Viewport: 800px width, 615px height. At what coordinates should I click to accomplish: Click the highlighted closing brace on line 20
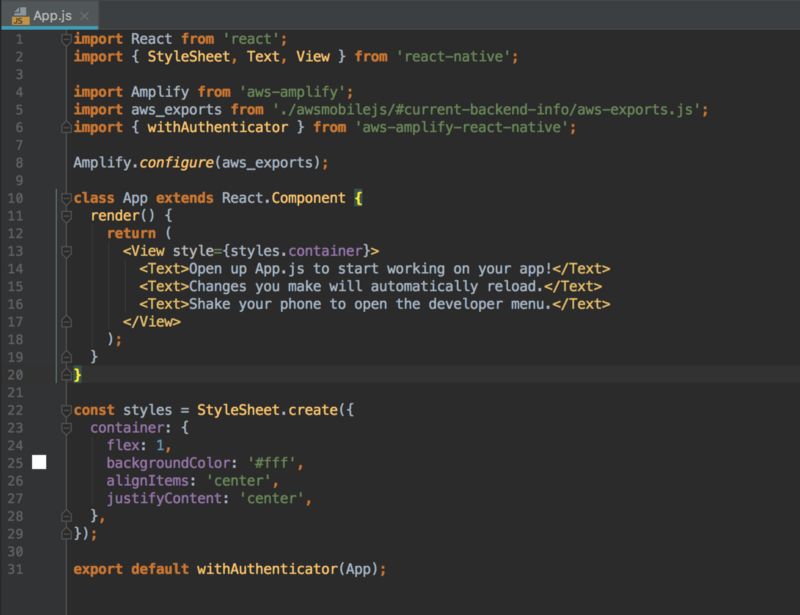[77, 375]
